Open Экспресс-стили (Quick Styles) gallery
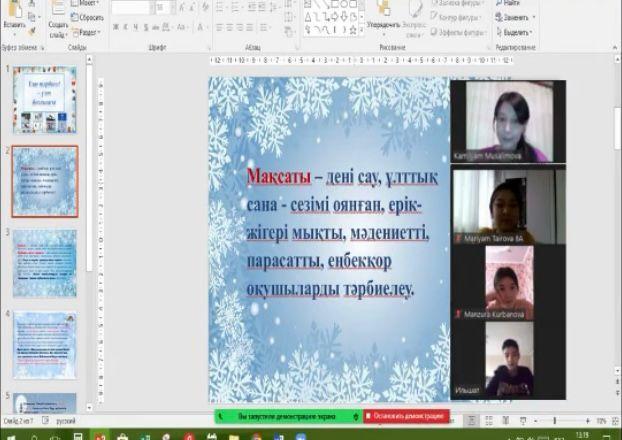The image size is (622, 440). pos(414,18)
